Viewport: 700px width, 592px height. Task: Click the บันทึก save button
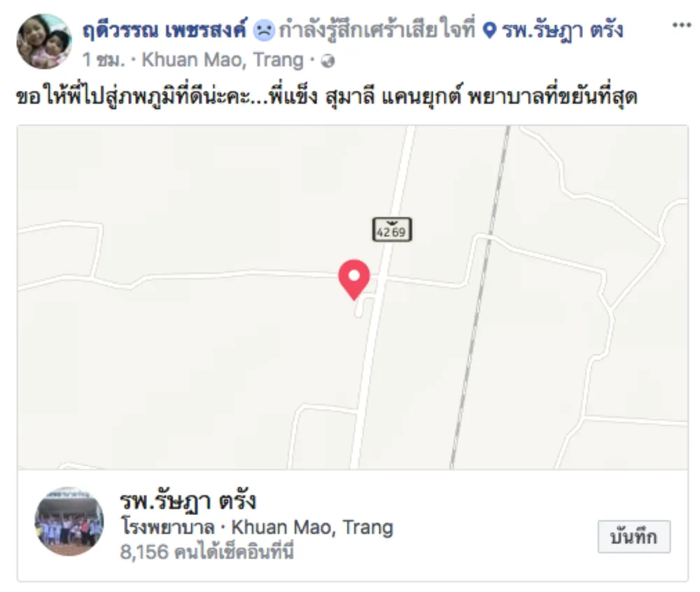(634, 537)
